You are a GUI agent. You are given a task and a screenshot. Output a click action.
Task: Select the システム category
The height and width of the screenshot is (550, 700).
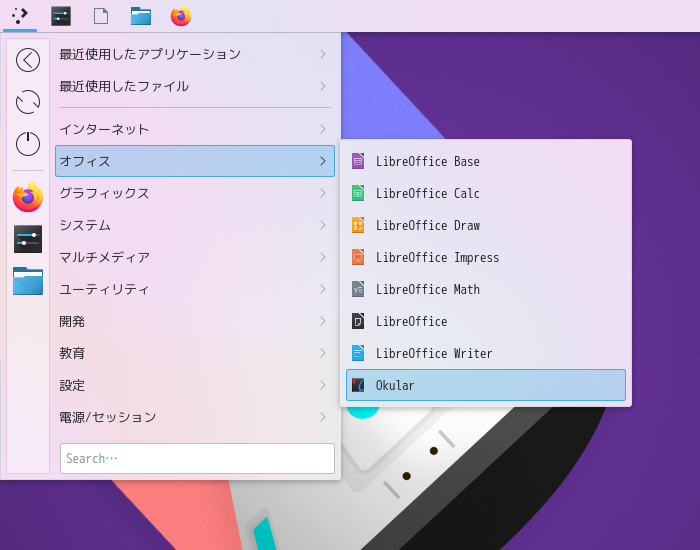[x=195, y=225]
